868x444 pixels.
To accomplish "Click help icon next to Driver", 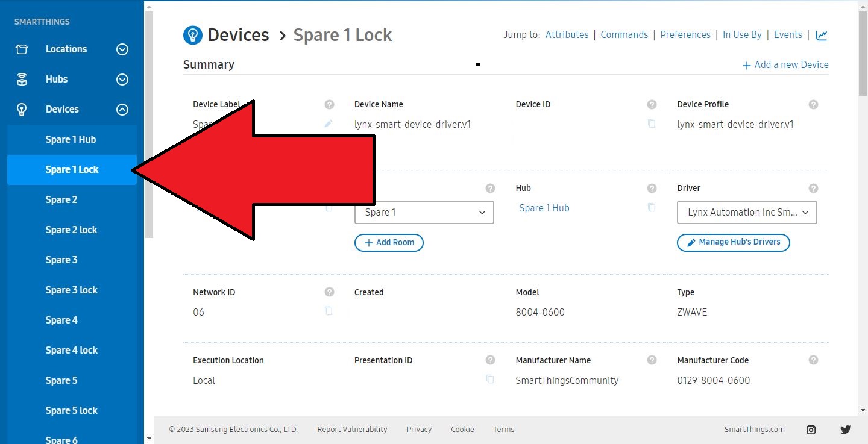I will 813,188.
